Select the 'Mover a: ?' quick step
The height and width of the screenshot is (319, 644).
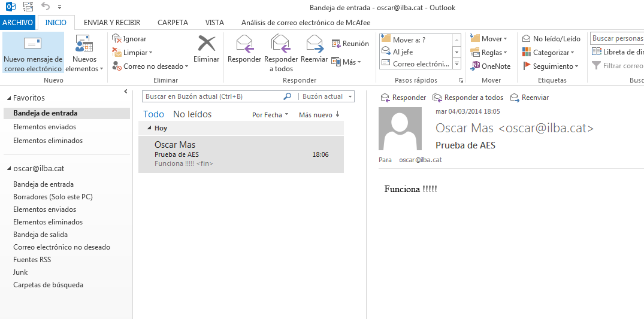tap(416, 40)
